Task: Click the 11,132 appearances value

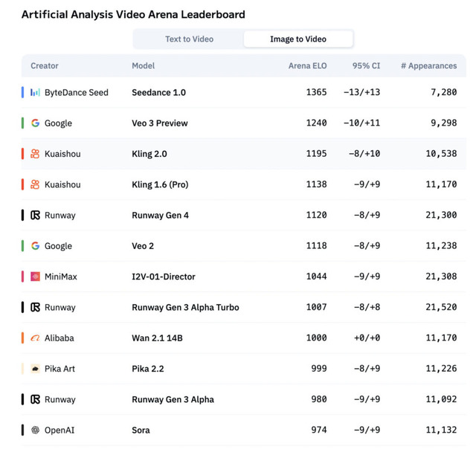Action: [x=441, y=430]
